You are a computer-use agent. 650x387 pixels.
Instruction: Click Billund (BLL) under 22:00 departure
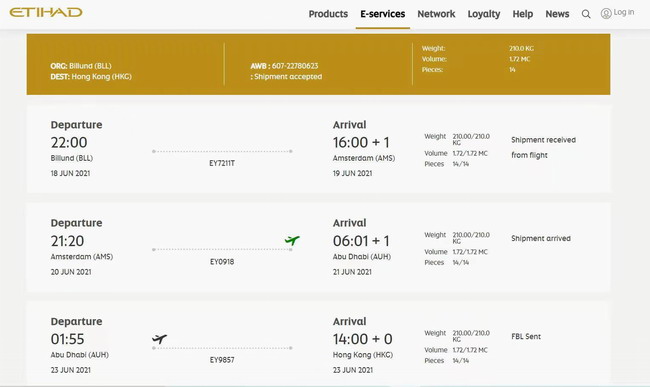pos(72,158)
